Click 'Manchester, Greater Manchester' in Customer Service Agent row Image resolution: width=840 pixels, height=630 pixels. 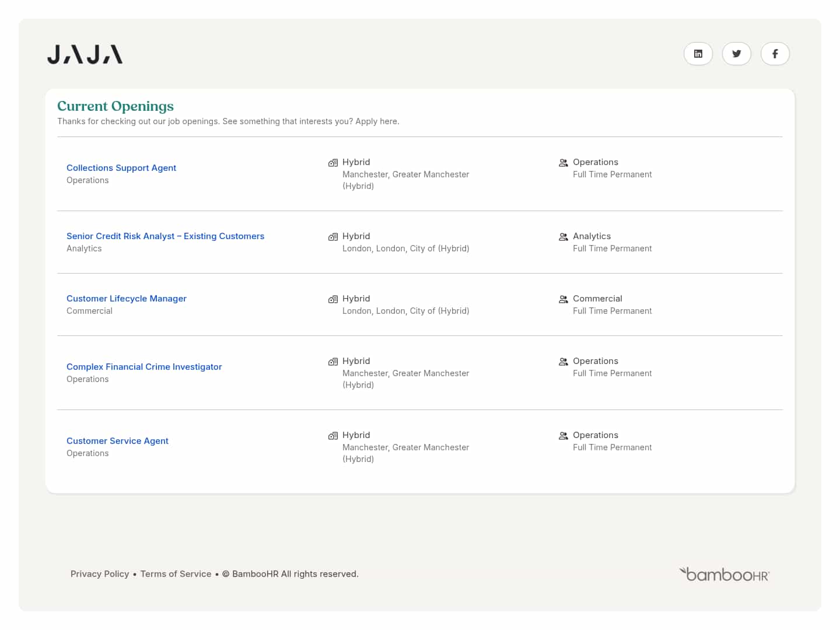click(406, 447)
